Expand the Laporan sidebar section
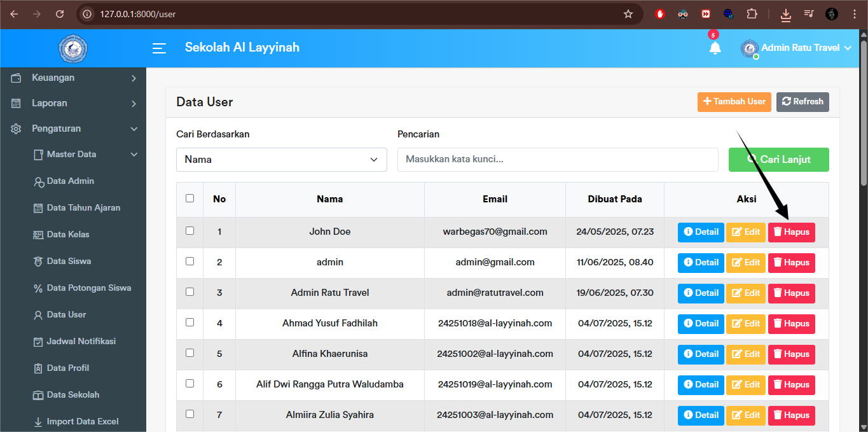The height and width of the screenshot is (432, 868). pyautogui.click(x=73, y=103)
